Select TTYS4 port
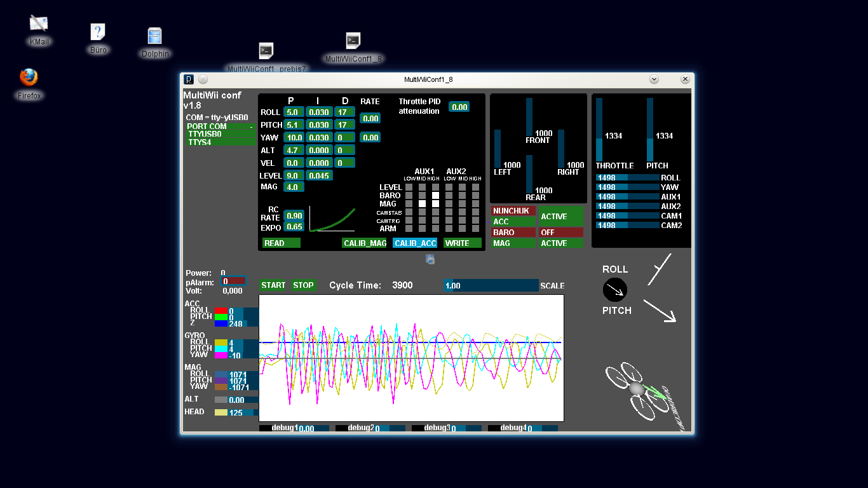This screenshot has height=488, width=868. point(221,142)
